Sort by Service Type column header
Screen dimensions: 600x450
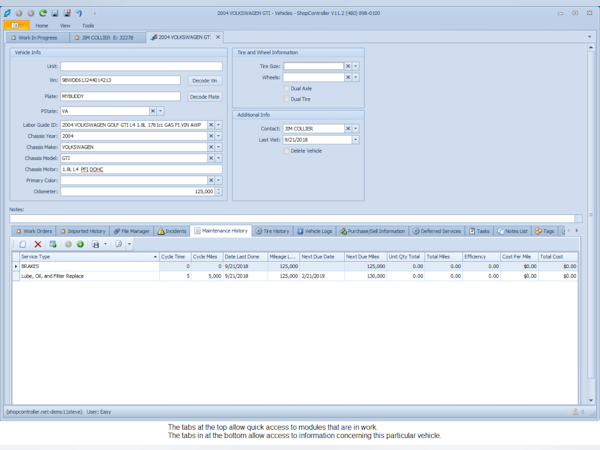pos(89,256)
